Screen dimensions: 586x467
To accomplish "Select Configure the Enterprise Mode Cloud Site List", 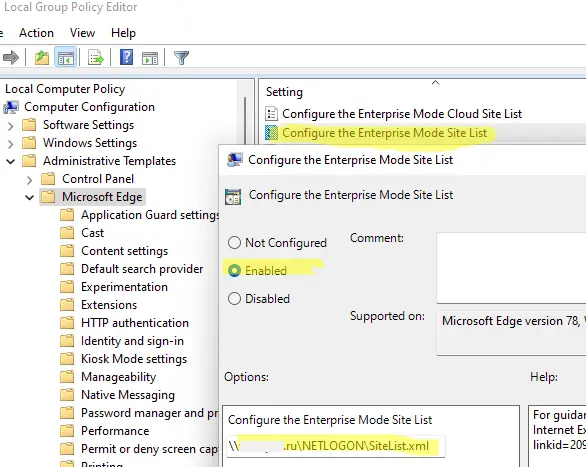I will pyautogui.click(x=402, y=114).
